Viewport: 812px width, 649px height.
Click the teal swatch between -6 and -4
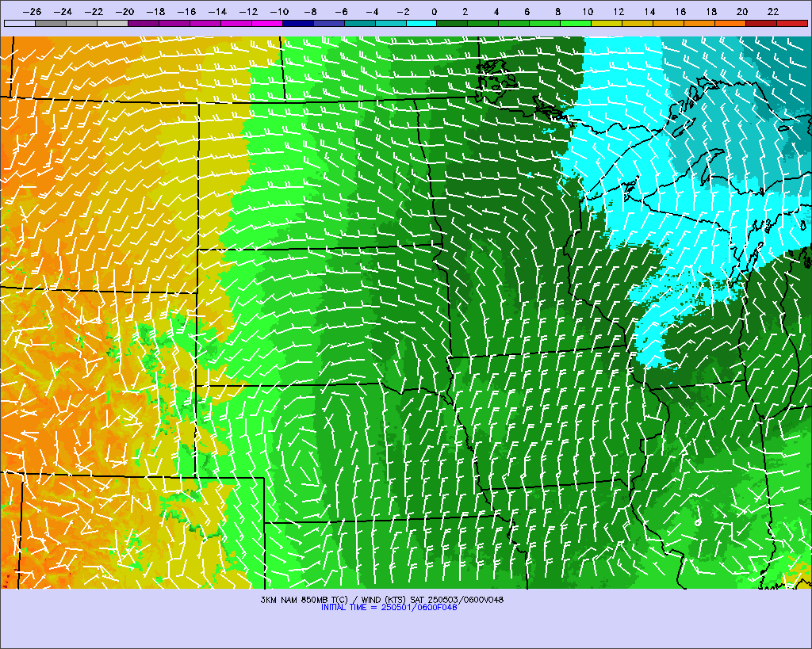click(360, 23)
